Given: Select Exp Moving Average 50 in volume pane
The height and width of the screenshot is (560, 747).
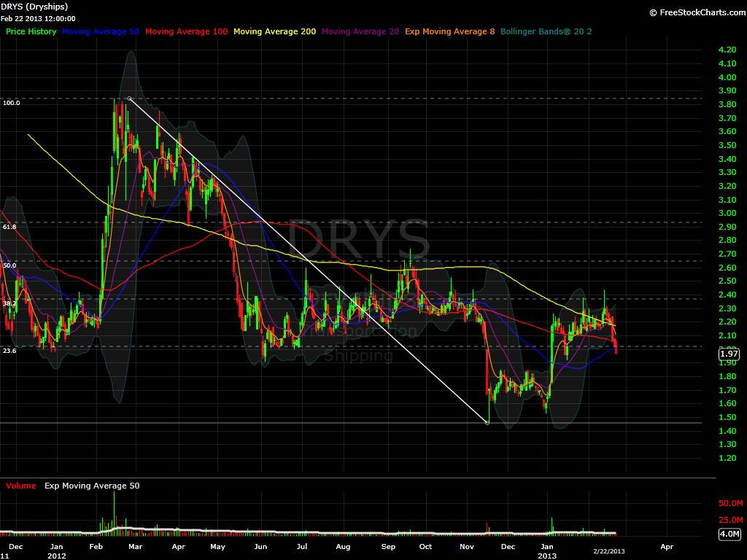Looking at the screenshot, I should click(x=91, y=485).
